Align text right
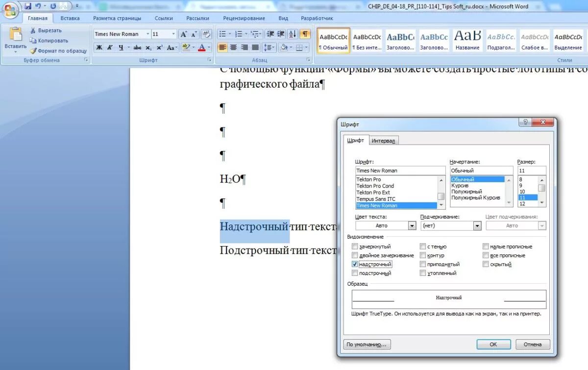Screen dimensions: 588x370 245,48
